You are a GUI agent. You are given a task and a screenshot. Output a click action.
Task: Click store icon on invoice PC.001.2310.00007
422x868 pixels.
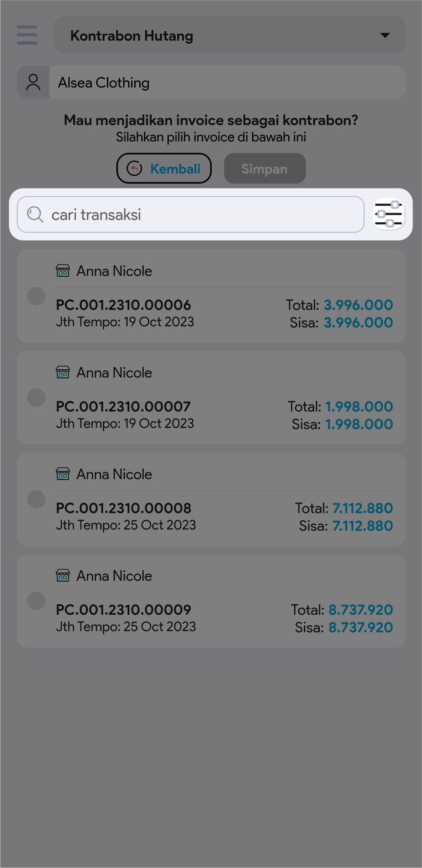[63, 372]
